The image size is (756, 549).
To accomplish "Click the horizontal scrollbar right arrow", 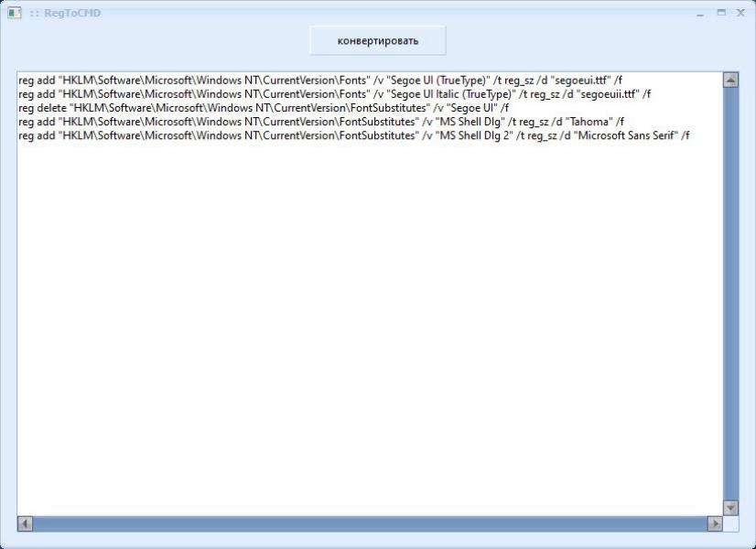I will [x=714, y=524].
